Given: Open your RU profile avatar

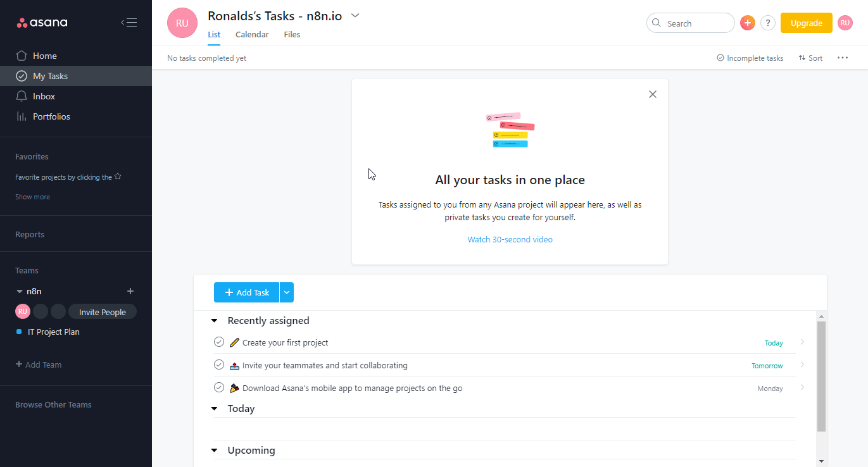Looking at the screenshot, I should point(845,23).
